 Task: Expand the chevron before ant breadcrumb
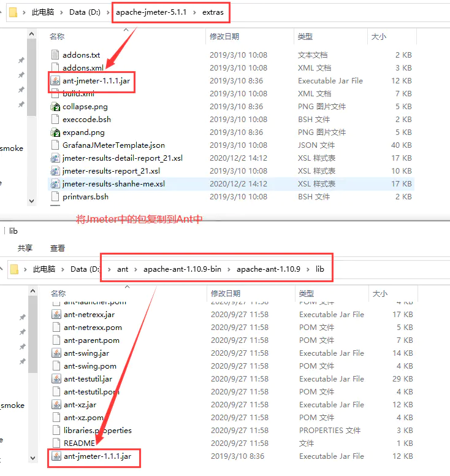pyautogui.click(x=109, y=269)
